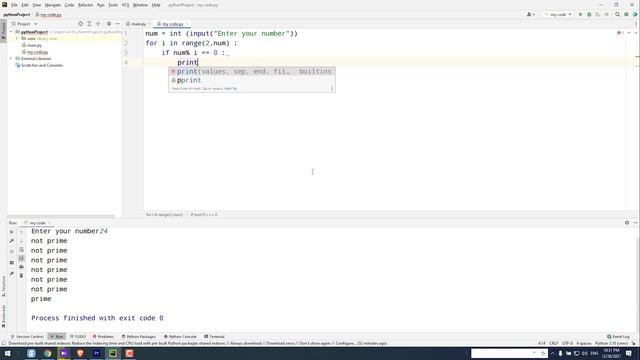Open the Python Packages tool window
The height and width of the screenshot is (360, 640).
coord(138,337)
